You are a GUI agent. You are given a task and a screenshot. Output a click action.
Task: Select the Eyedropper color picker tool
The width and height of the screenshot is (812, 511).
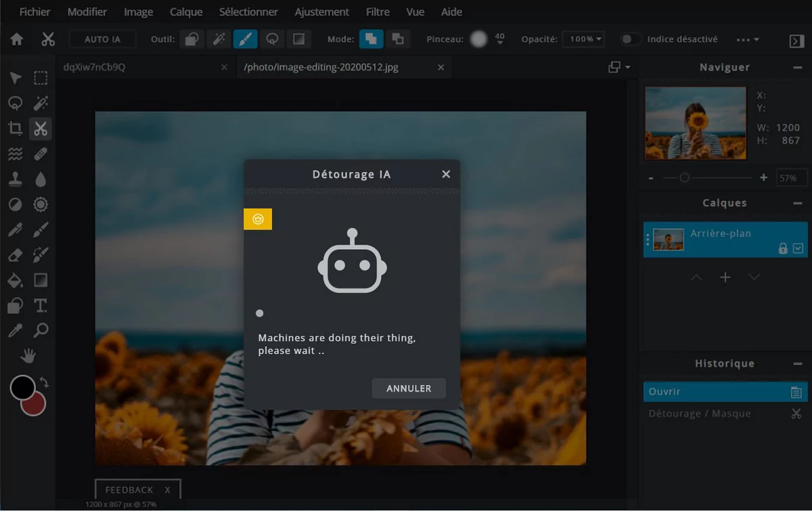point(16,330)
